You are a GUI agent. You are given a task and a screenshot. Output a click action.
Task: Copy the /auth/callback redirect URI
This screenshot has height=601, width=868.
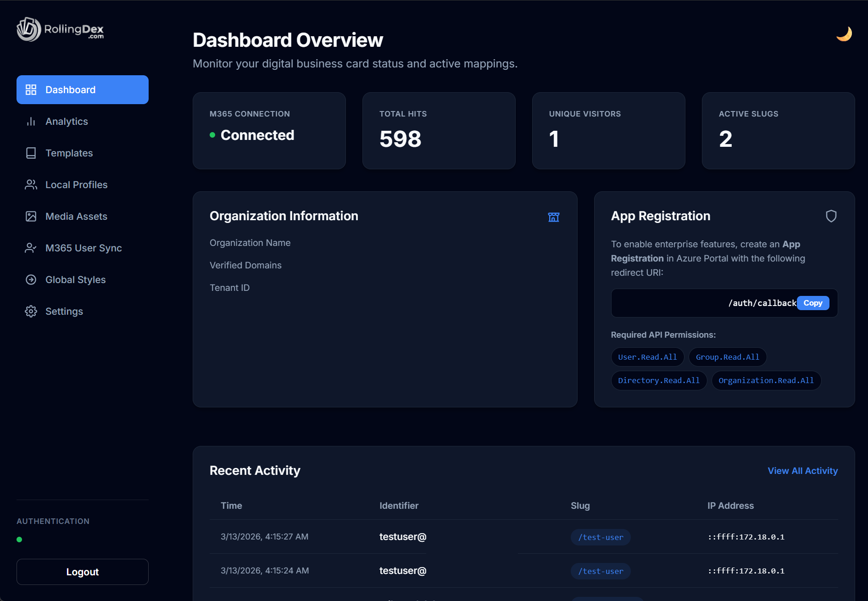click(x=812, y=303)
